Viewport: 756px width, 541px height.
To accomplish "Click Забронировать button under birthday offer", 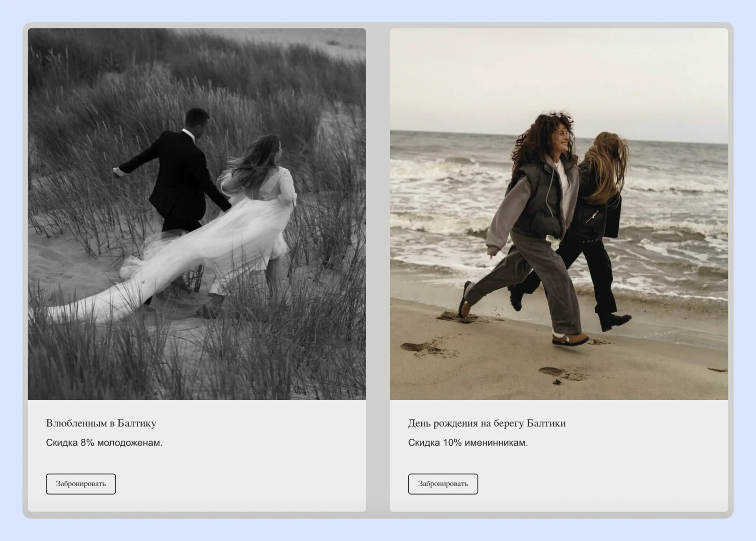I will tap(443, 484).
